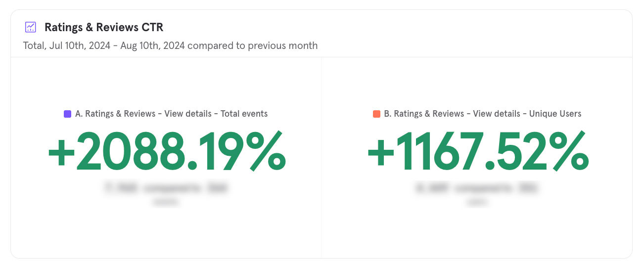
Task: Open the Ratings & Reviews CTR report title
Action: point(103,27)
